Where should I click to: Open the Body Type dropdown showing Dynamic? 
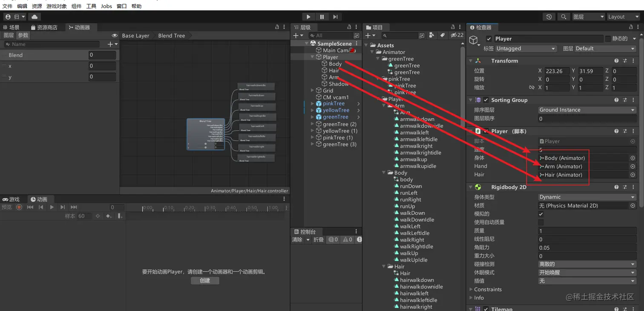587,197
